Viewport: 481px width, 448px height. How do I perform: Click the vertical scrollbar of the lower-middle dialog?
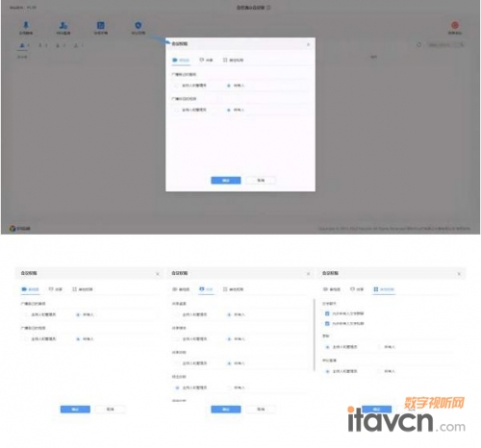point(315,335)
